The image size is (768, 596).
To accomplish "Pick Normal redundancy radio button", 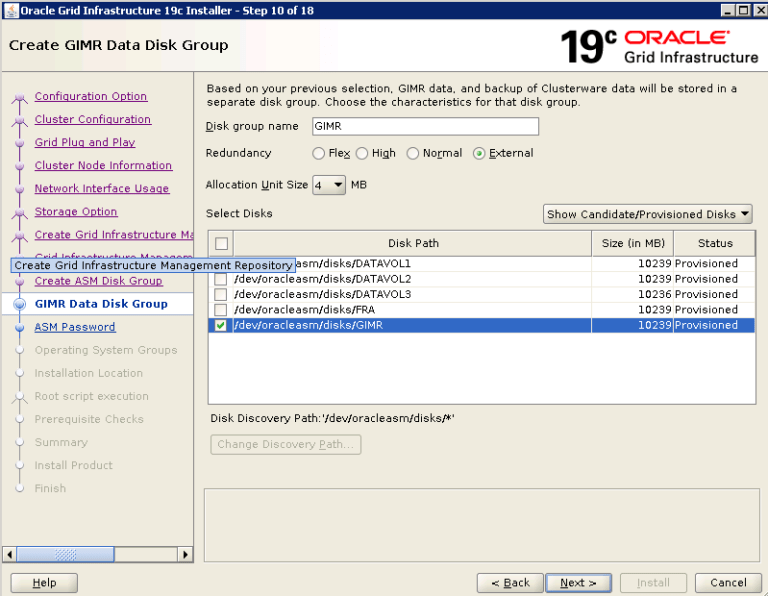I will click(x=412, y=153).
